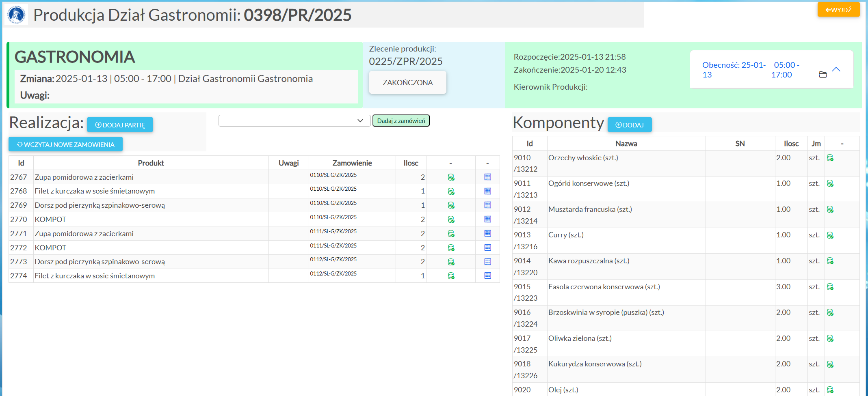Click the organization logo in header
The image size is (868, 396).
tap(16, 15)
